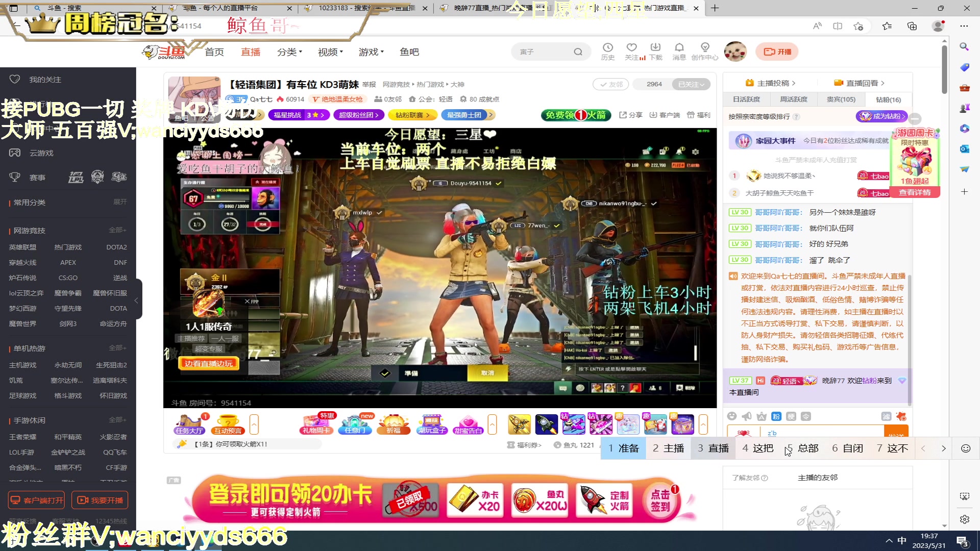Open 祈福 blessing icon

coord(394,424)
